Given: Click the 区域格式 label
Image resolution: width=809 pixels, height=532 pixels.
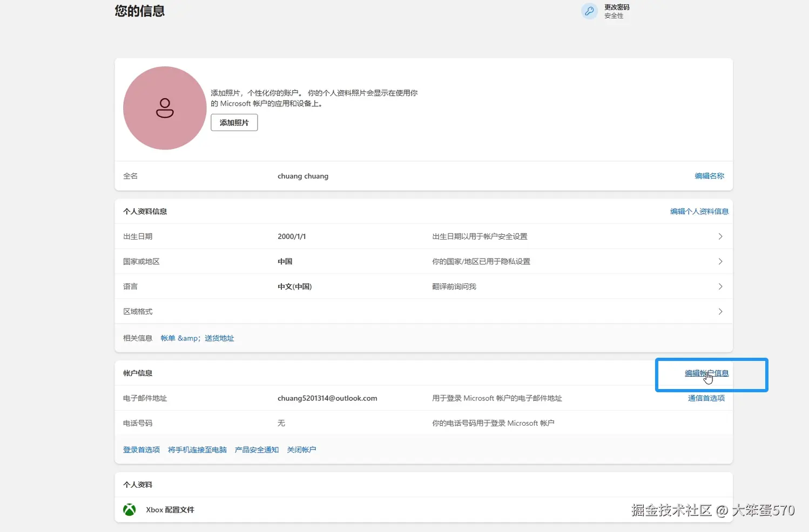Looking at the screenshot, I should click(138, 311).
